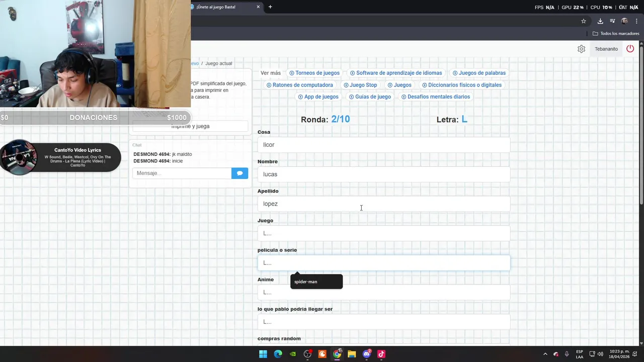Click chat message 'jk maldito'
This screenshot has width=644, height=362.
[x=182, y=154]
